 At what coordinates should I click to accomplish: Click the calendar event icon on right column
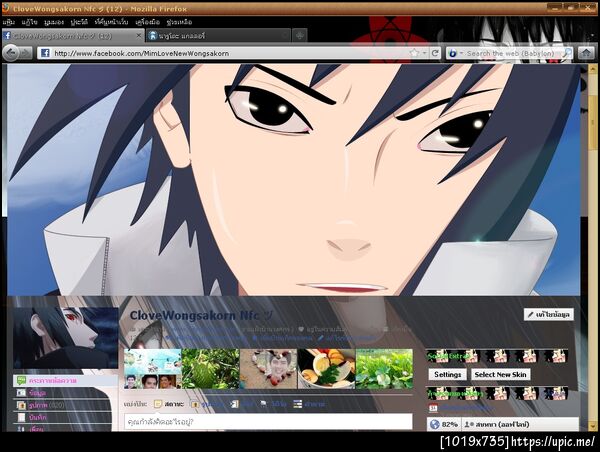[x=433, y=408]
